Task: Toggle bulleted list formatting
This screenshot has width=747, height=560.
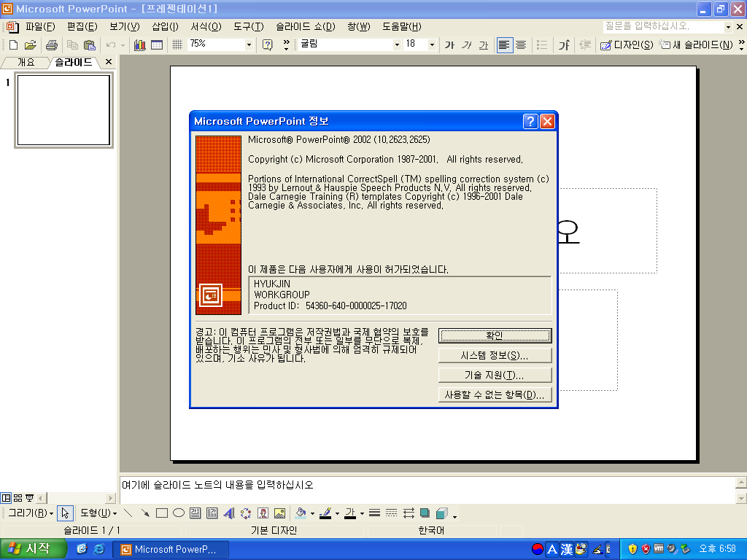Action: (542, 45)
